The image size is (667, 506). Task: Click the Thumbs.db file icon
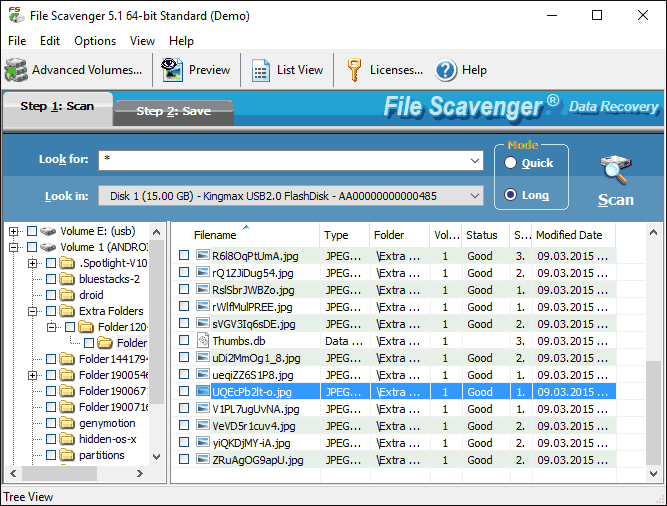pyautogui.click(x=202, y=341)
